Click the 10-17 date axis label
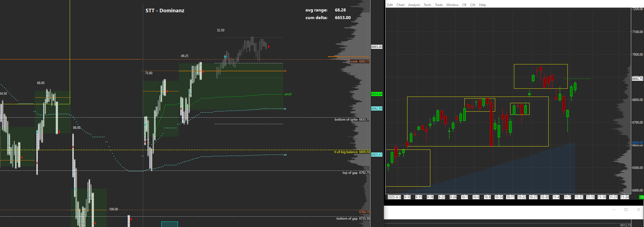The width and height of the screenshot is (644, 227). tap(510, 197)
